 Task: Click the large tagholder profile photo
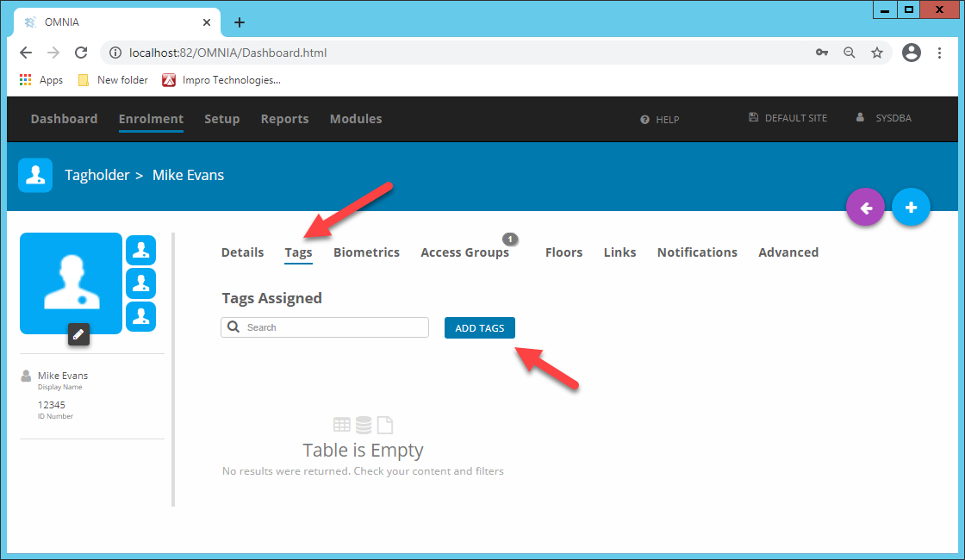click(x=71, y=283)
